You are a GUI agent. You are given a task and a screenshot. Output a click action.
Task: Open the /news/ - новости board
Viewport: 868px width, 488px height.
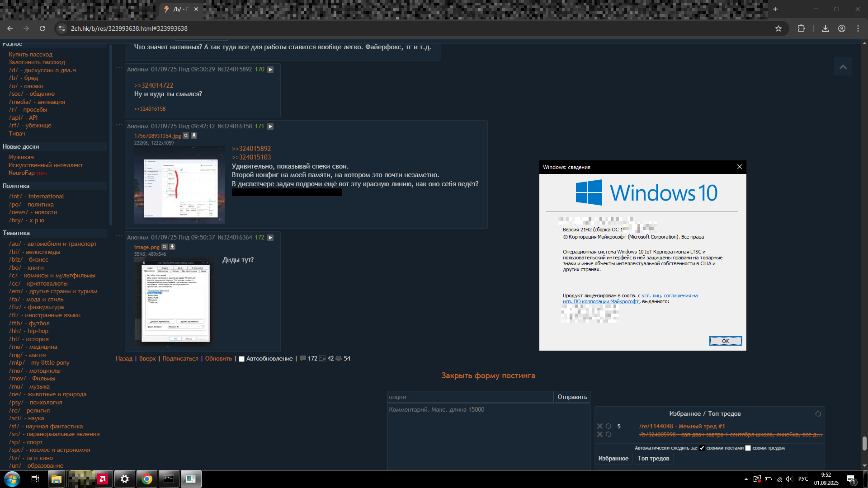[33, 212]
